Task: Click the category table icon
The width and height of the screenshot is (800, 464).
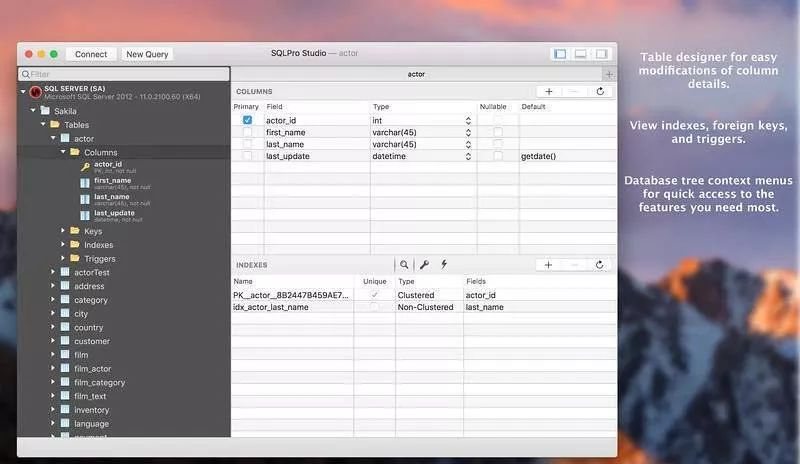Action: click(x=65, y=299)
